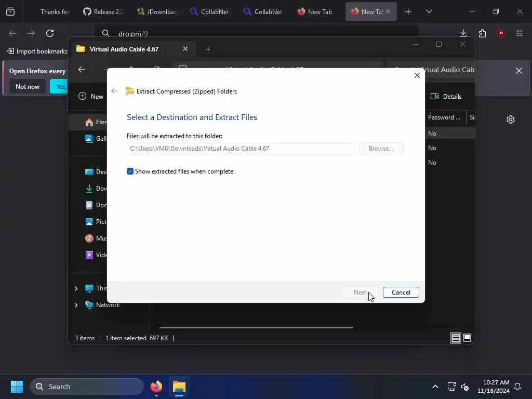
Task: Open new tab page settings gear
Action: pos(511,119)
